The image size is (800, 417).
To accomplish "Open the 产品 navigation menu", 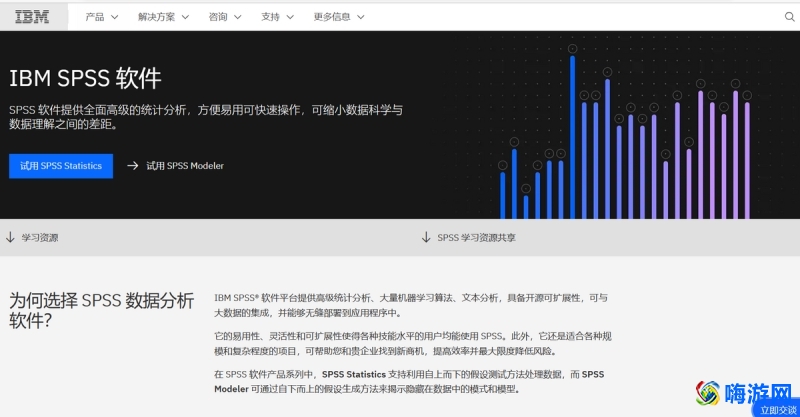I will (102, 17).
